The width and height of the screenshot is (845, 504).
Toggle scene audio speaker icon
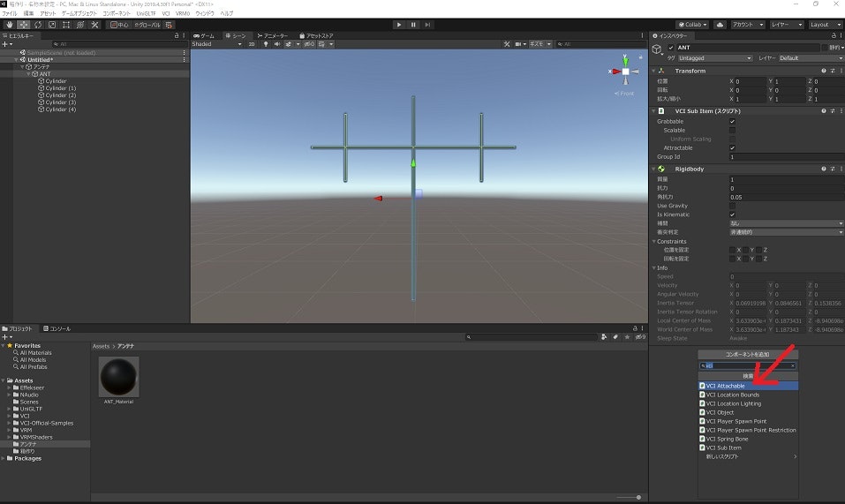pos(277,44)
